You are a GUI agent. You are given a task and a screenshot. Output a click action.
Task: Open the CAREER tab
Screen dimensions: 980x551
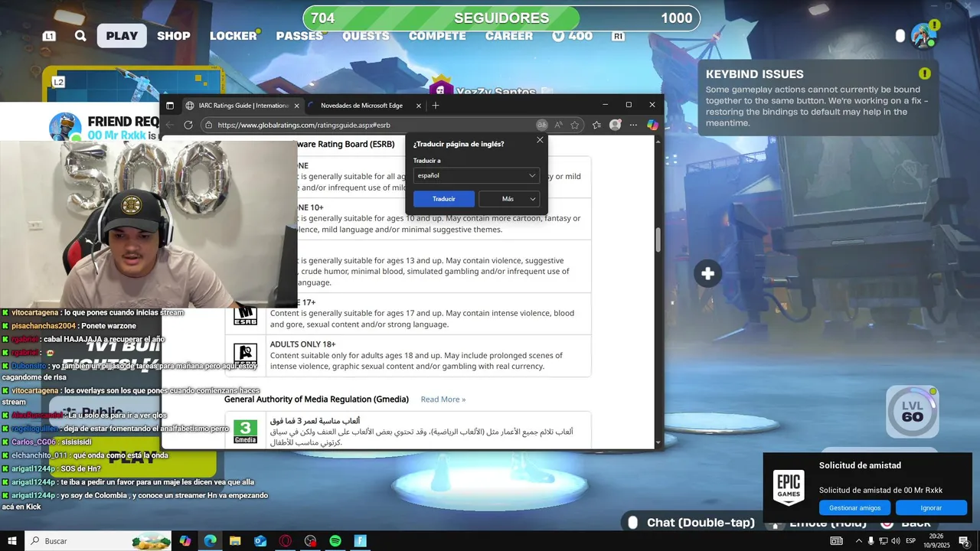509,36
